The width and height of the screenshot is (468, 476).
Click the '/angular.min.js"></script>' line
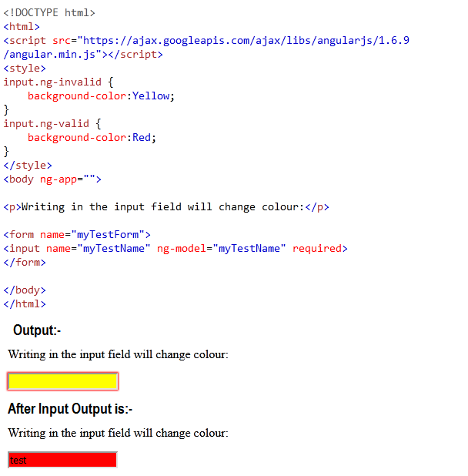pyautogui.click(x=83, y=55)
